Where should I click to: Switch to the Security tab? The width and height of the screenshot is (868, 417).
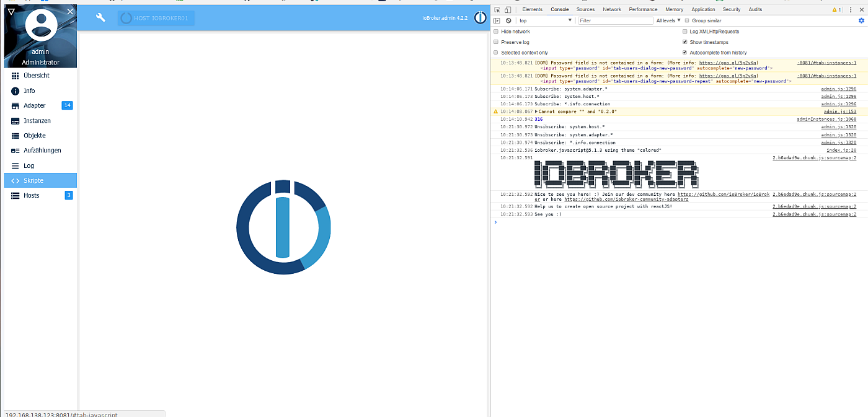coord(732,9)
